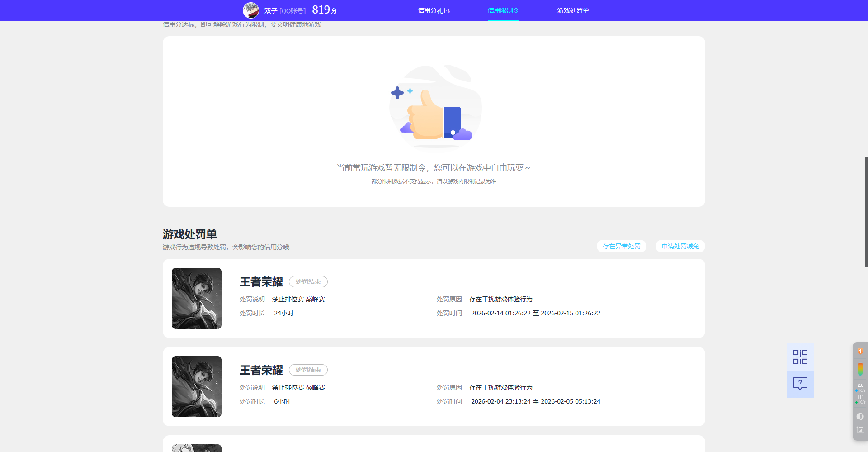868x452 pixels.
Task: Open the first 王者荣耀 penalty thumbnail
Action: point(196,298)
